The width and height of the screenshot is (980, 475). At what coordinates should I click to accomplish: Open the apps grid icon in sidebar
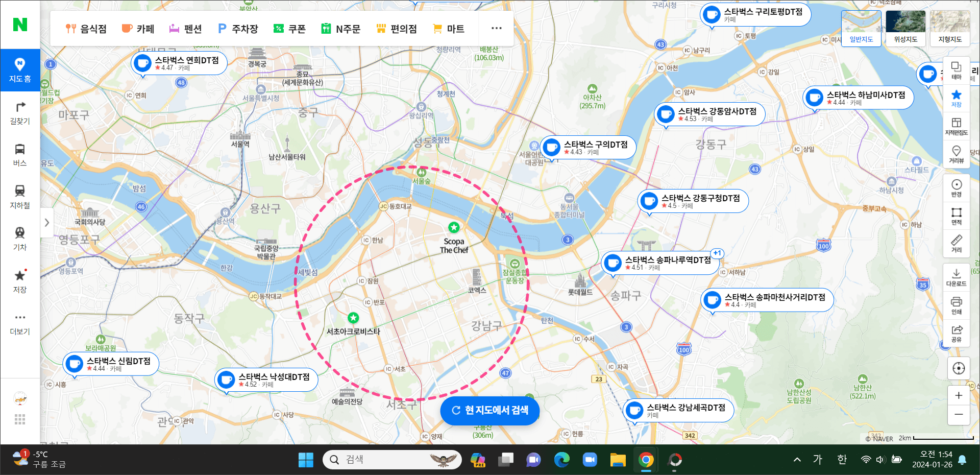[x=20, y=420]
